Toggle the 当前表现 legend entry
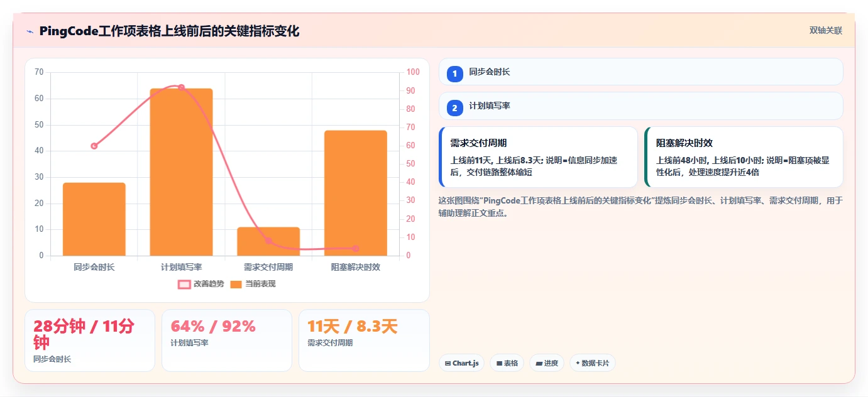 253,284
